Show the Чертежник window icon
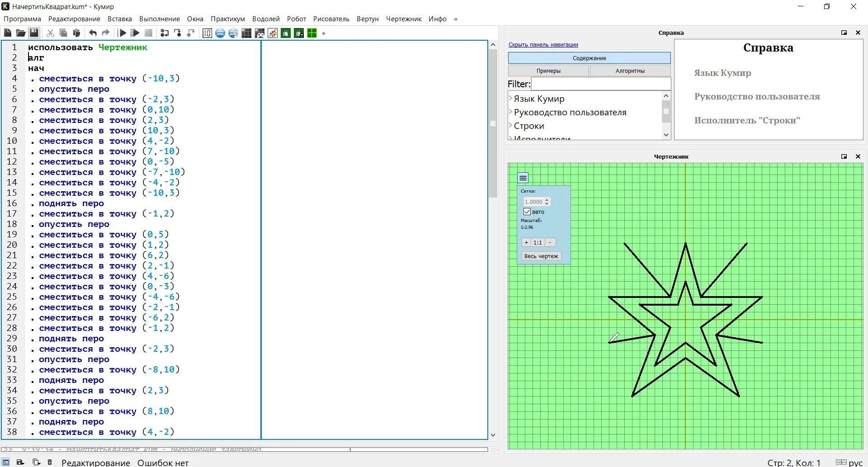 coord(312,33)
